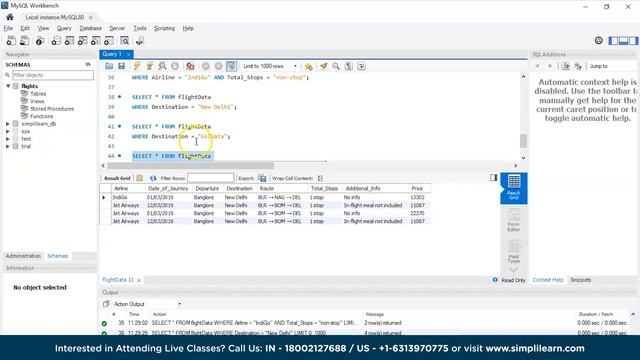This screenshot has height=360, width=640.
Task: Search table data toolbar icon
Action: tap(124, 40)
